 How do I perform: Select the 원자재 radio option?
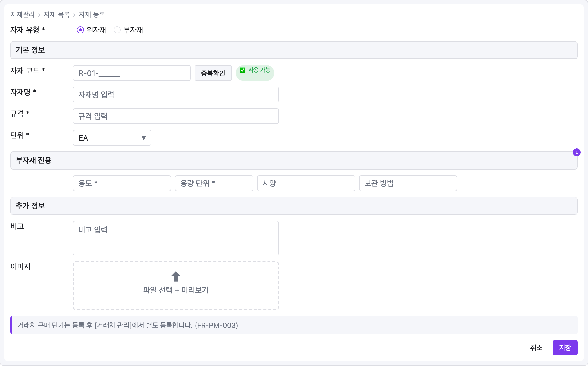click(81, 30)
